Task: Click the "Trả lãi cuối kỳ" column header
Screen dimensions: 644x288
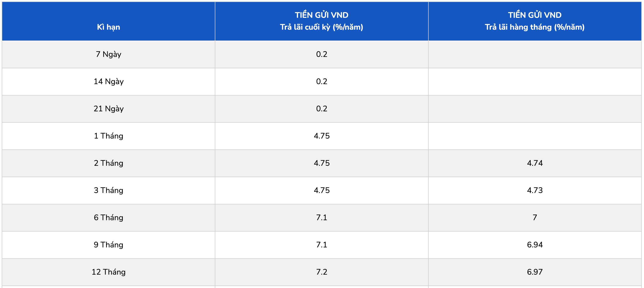Action: click(x=321, y=27)
